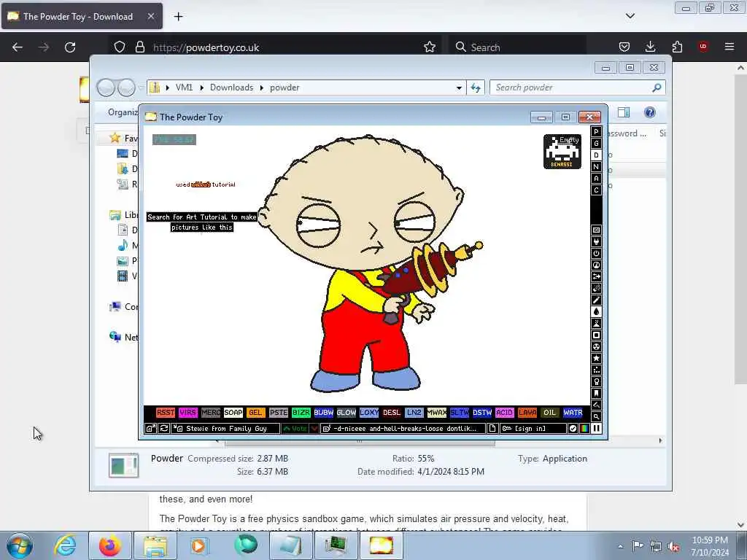The image size is (747, 560).
Task: Select the Game of Life dots category
Action: [596, 370]
